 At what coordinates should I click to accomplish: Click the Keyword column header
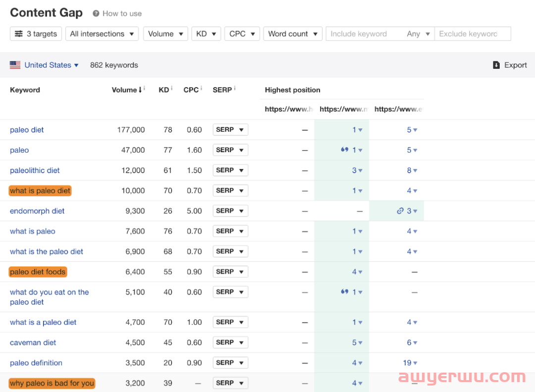point(25,90)
